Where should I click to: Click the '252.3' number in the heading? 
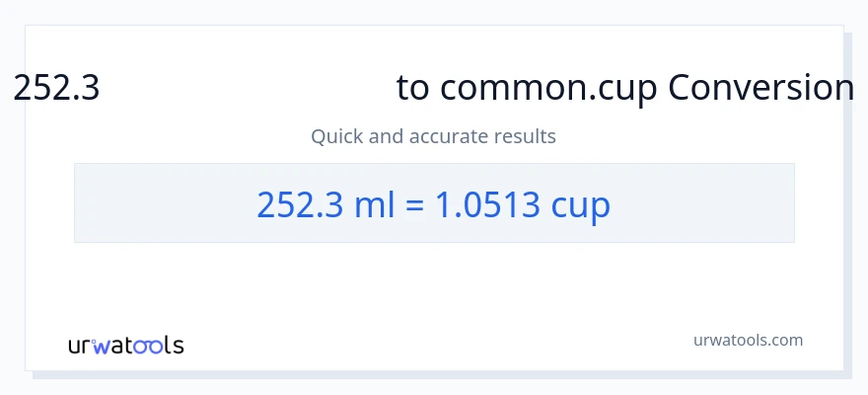click(x=57, y=89)
